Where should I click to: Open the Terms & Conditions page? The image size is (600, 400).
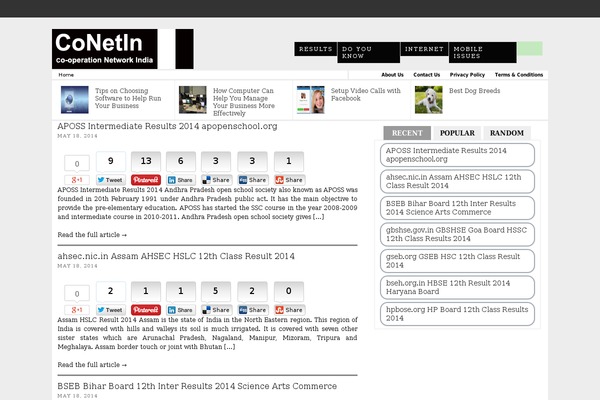519,75
